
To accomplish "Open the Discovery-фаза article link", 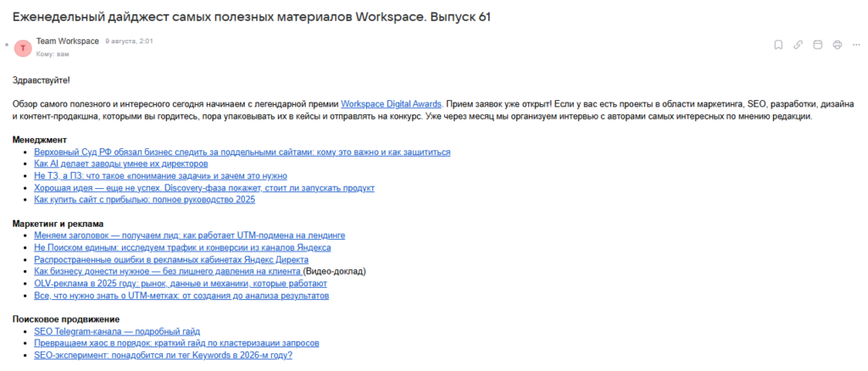I will click(x=203, y=188).
